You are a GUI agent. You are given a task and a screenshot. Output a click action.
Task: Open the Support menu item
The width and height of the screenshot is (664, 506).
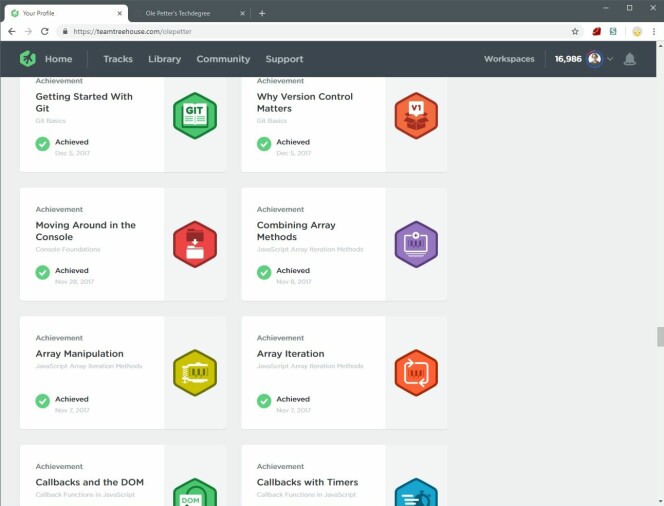tap(284, 59)
